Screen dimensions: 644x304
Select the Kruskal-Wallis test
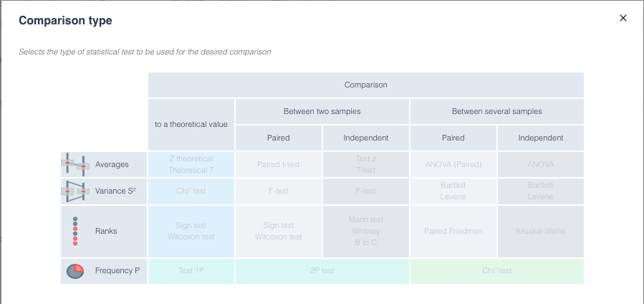coord(541,232)
